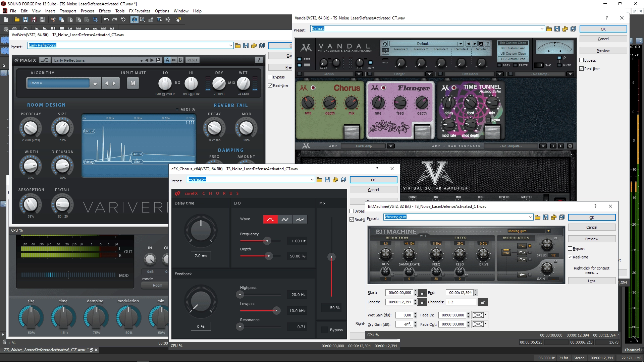Click the blue Save icon in main toolbar
644x362 pixels.
click(x=25, y=19)
